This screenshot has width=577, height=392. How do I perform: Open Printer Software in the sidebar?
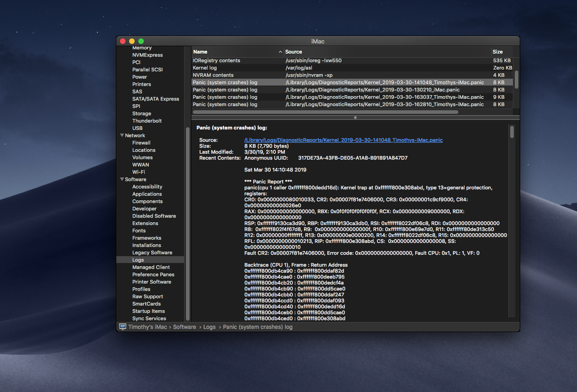click(152, 282)
